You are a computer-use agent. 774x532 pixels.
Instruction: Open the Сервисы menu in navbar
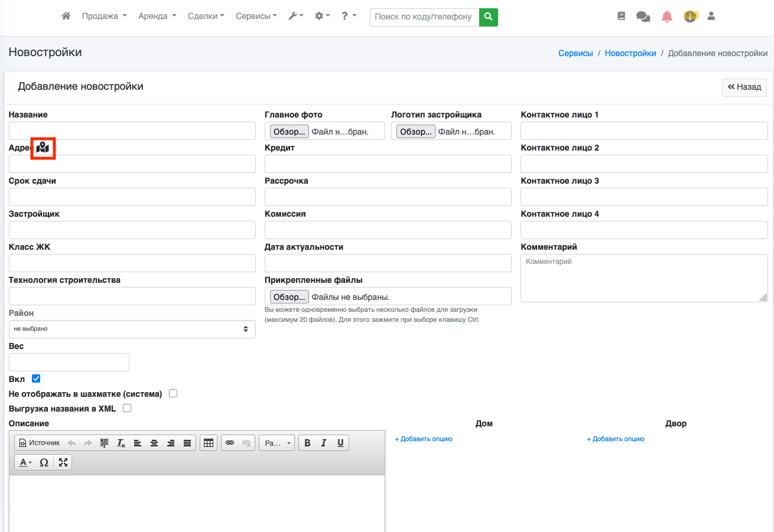point(256,17)
